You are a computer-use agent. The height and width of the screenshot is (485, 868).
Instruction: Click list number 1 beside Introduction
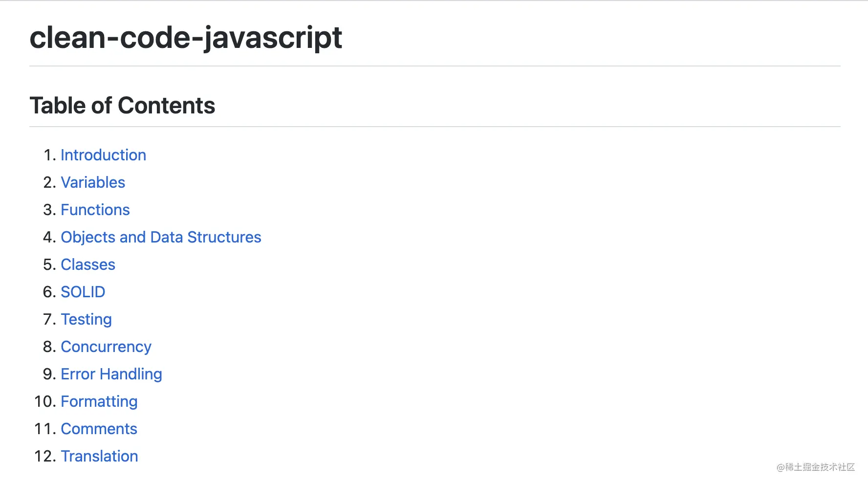point(49,155)
